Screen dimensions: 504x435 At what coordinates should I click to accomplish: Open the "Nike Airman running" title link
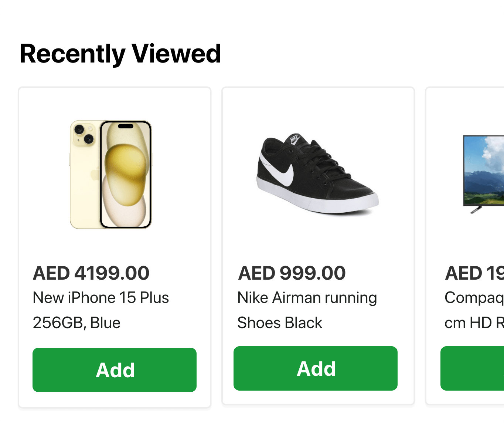pyautogui.click(x=307, y=298)
